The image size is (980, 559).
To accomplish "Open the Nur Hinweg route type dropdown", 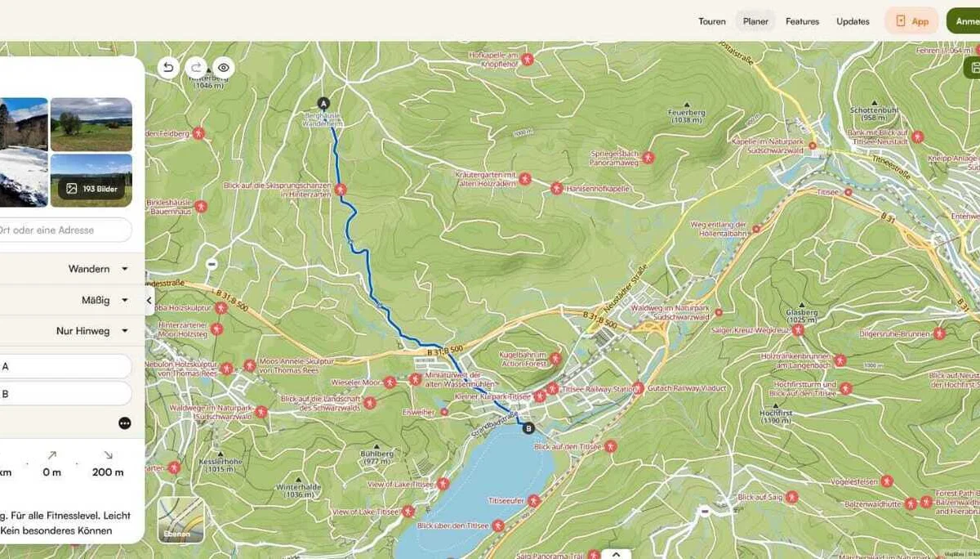I will click(91, 331).
